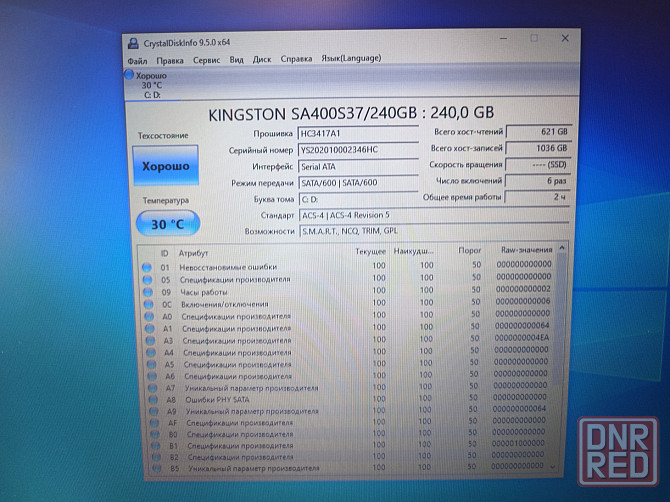Click the Порог column header
The width and height of the screenshot is (670, 502).
(x=469, y=250)
